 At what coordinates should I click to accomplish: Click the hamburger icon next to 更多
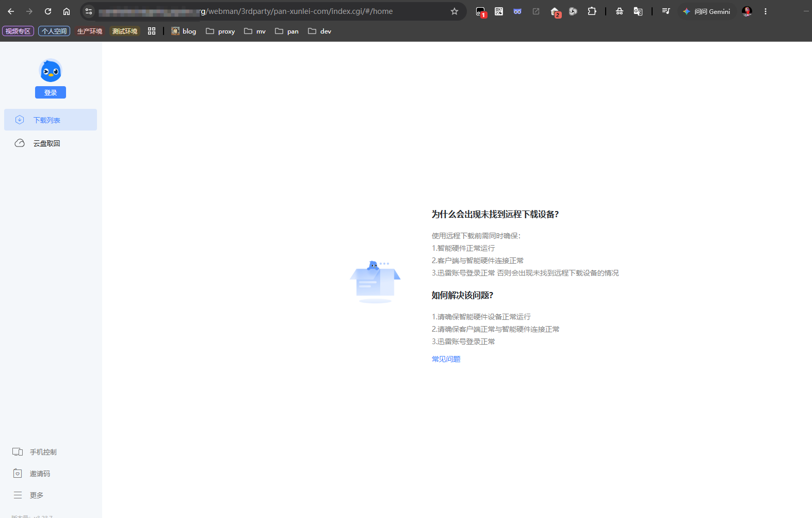18,495
